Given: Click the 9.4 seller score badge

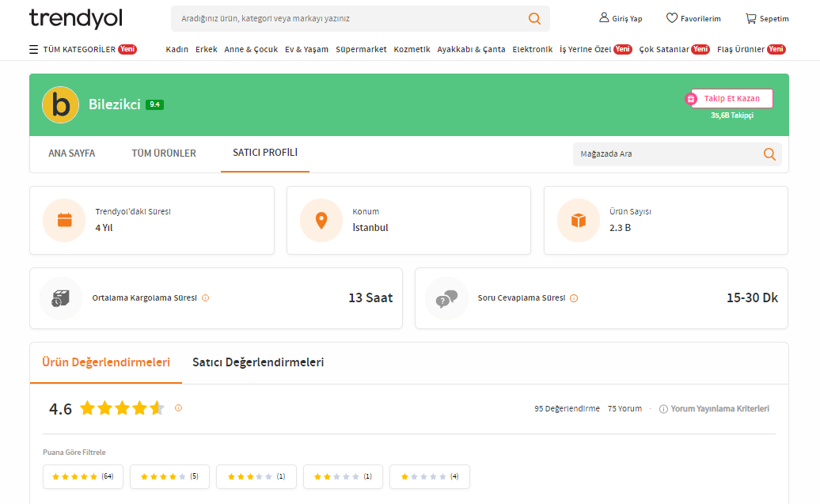Looking at the screenshot, I should pos(154,104).
